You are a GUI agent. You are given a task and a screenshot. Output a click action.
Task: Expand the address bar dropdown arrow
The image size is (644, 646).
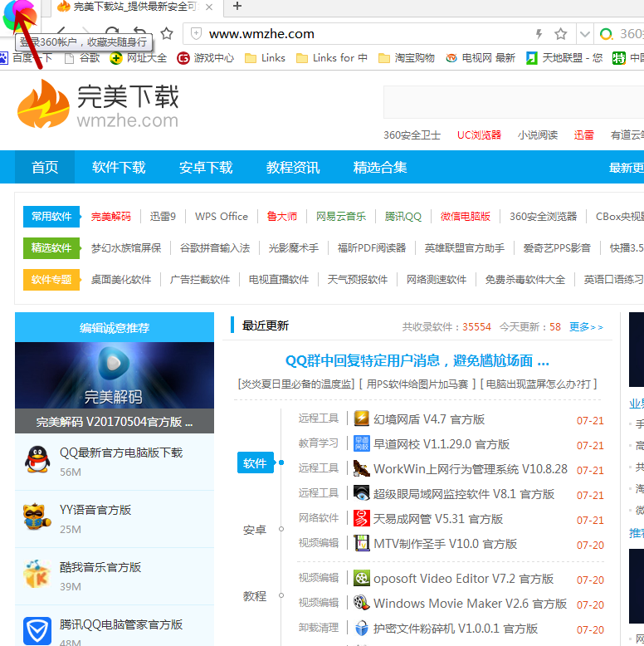pos(584,34)
